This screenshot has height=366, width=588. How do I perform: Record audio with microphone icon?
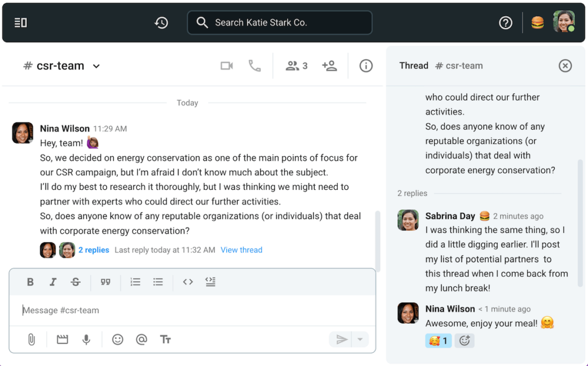(86, 340)
